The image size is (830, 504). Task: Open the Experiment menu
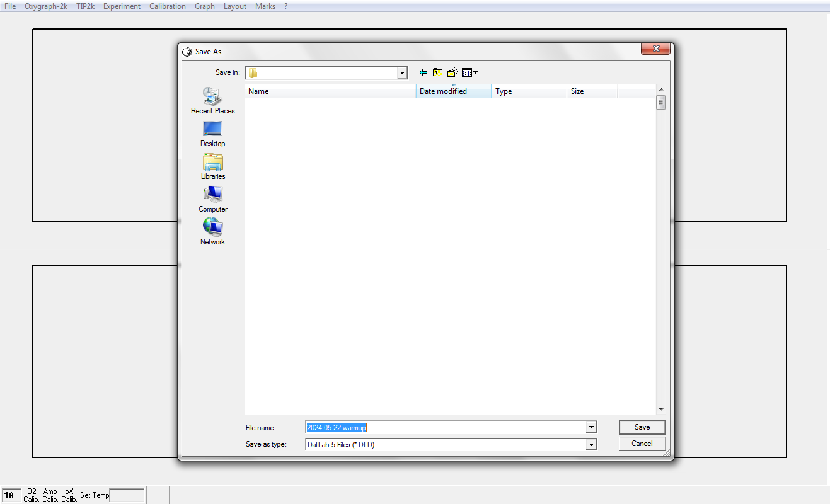coord(122,6)
